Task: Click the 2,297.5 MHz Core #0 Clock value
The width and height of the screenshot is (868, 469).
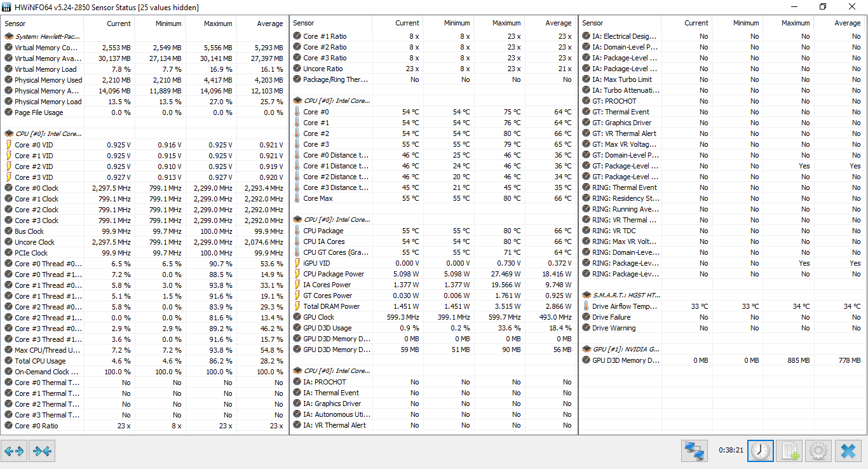Action: pos(112,188)
